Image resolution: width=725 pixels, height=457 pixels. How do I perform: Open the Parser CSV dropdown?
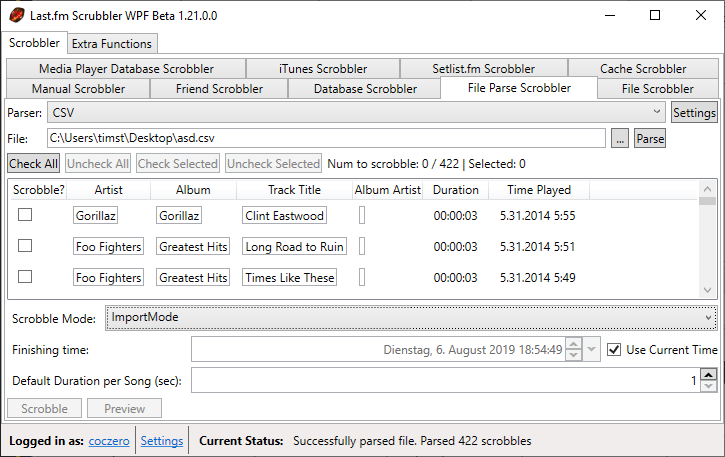click(x=356, y=113)
